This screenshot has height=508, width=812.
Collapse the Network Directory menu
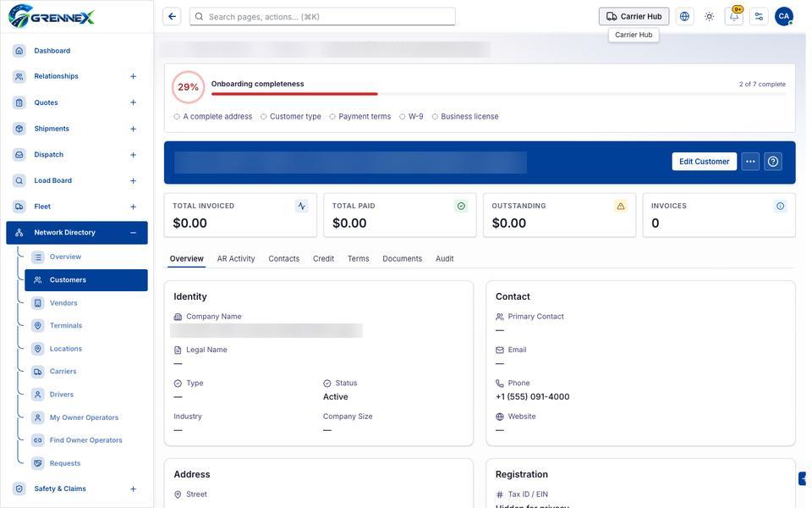[133, 233]
